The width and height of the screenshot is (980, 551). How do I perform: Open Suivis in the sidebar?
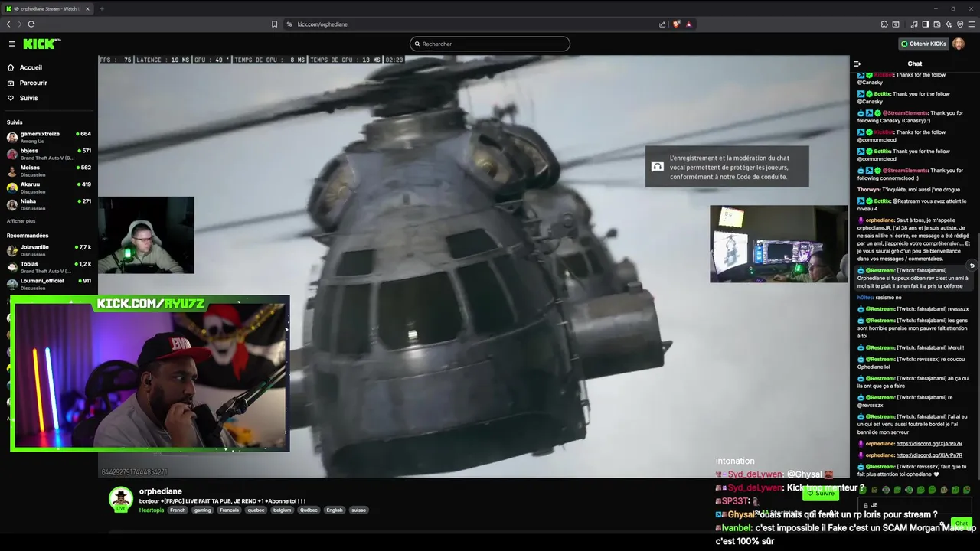(28, 98)
